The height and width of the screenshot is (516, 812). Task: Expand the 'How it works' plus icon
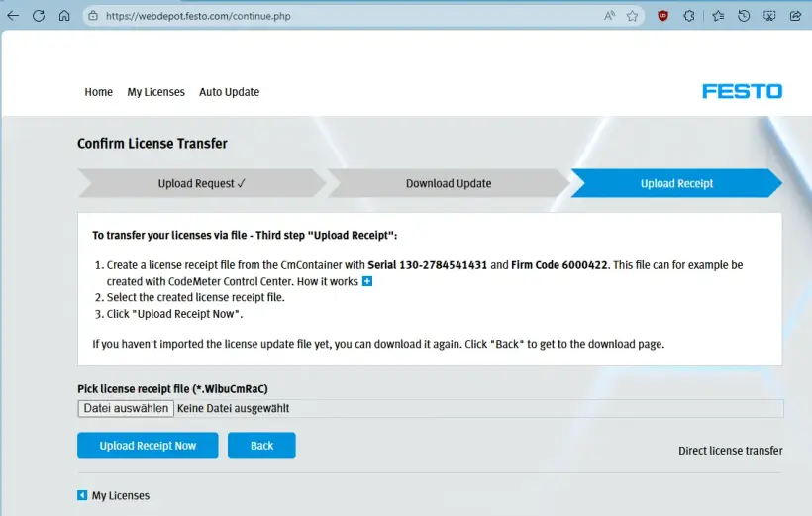click(367, 281)
